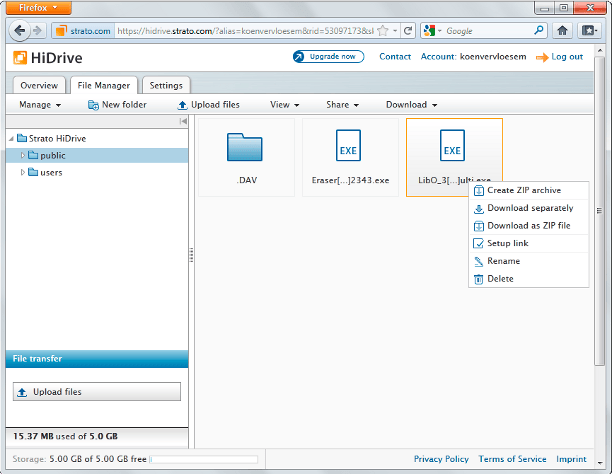This screenshot has height=474, width=612.
Task: Click the New folder toolbar button
Action: pyautogui.click(x=117, y=105)
